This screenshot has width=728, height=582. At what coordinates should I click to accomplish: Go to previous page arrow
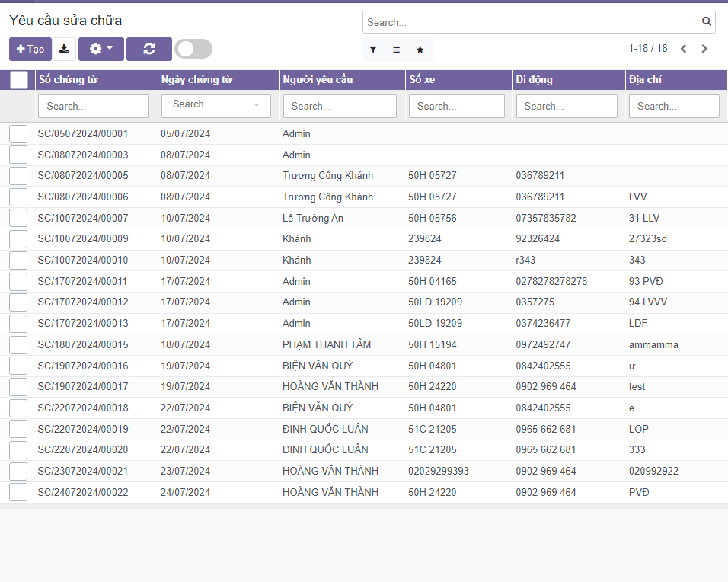[x=683, y=49]
